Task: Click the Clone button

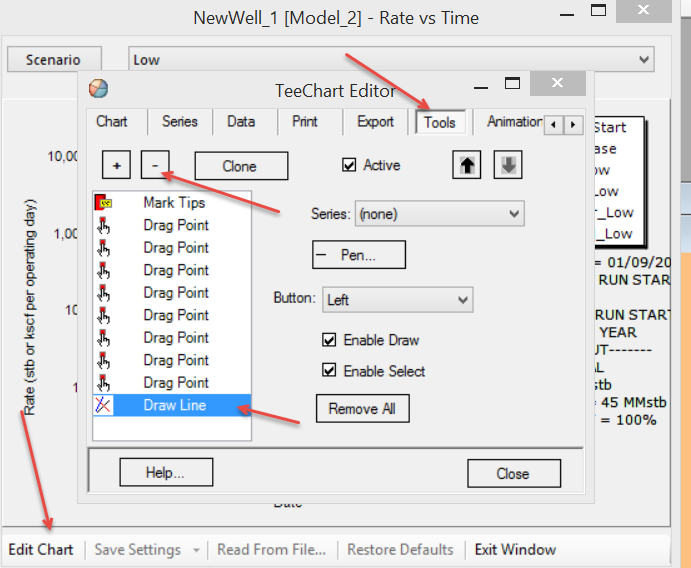Action: coord(241,166)
